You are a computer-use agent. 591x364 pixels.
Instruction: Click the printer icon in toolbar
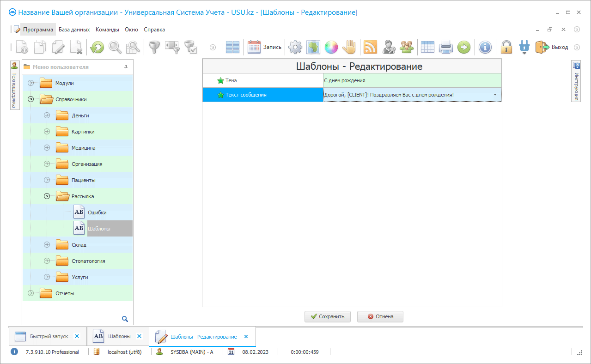(445, 47)
